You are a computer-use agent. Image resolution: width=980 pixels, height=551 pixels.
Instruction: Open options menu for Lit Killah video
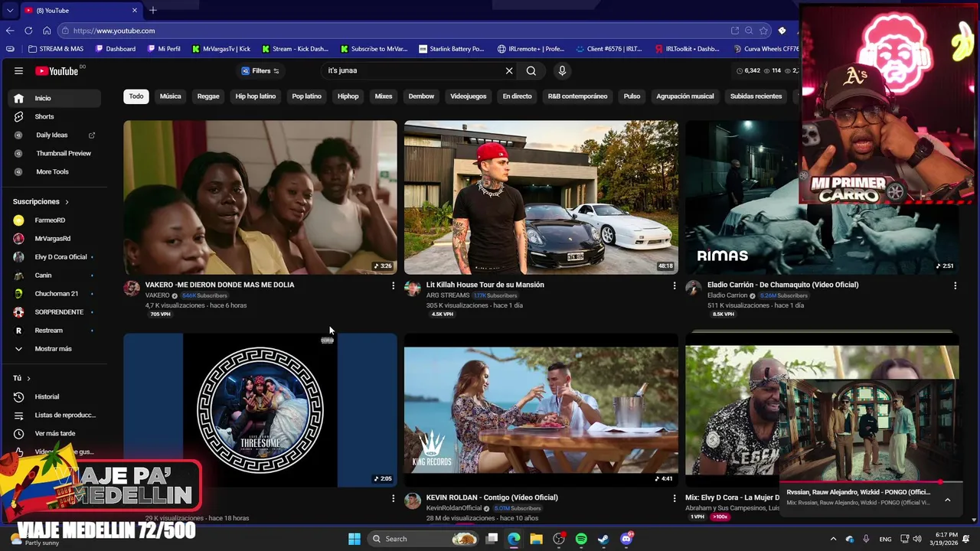[675, 285]
